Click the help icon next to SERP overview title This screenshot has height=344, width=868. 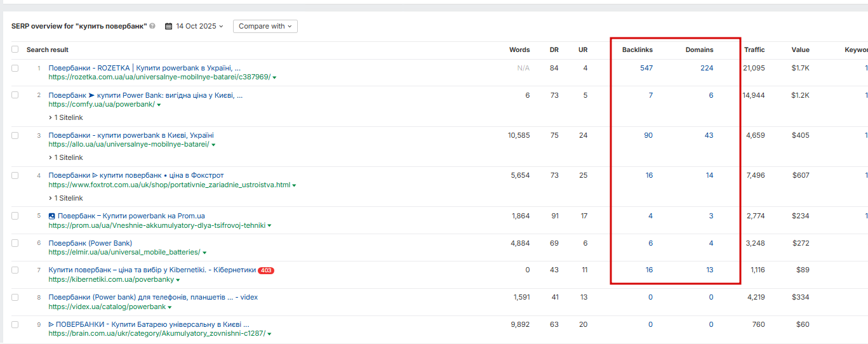click(x=152, y=26)
